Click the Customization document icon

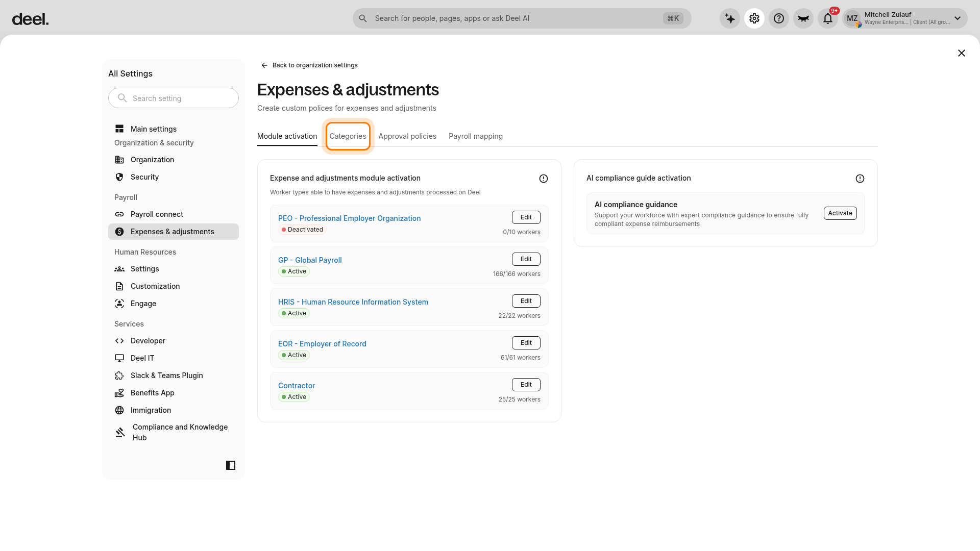coord(119,286)
